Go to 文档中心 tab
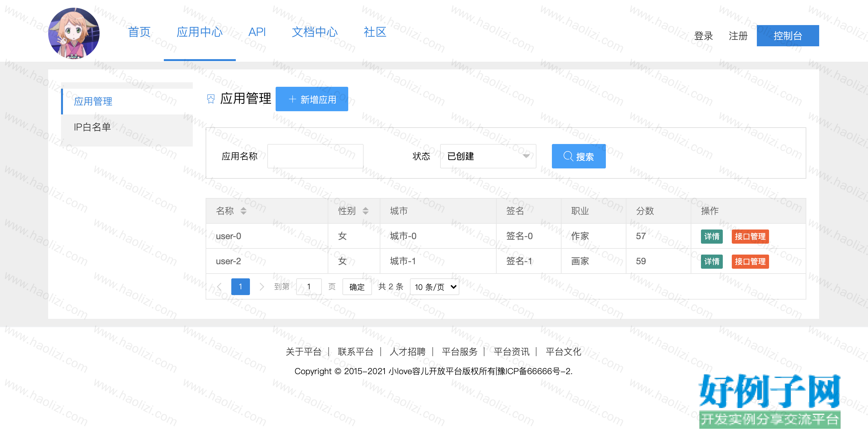Image resolution: width=868 pixels, height=432 pixels. pyautogui.click(x=315, y=32)
